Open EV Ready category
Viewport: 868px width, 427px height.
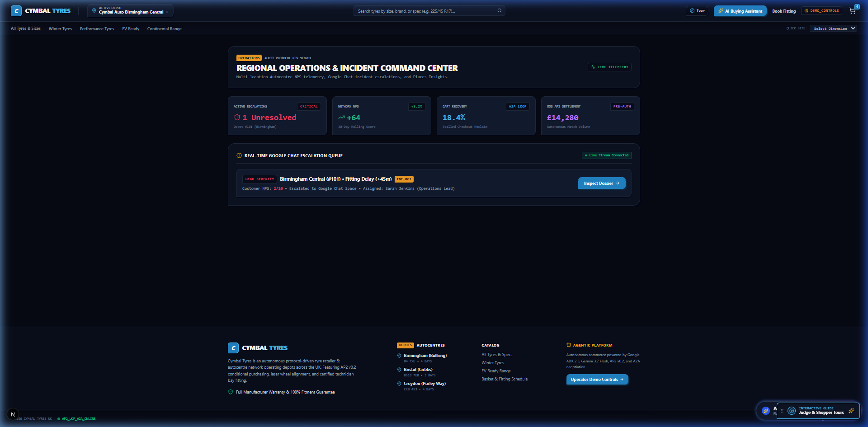click(x=131, y=29)
